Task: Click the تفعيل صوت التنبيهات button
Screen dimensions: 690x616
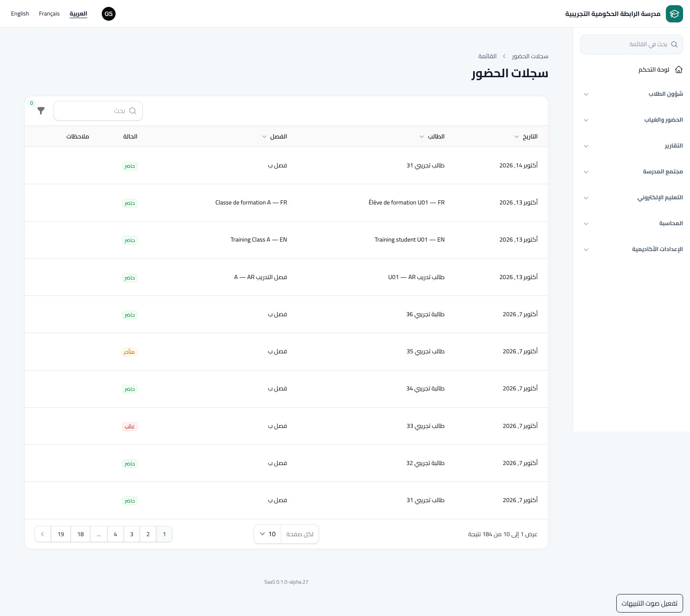Action: (649, 603)
